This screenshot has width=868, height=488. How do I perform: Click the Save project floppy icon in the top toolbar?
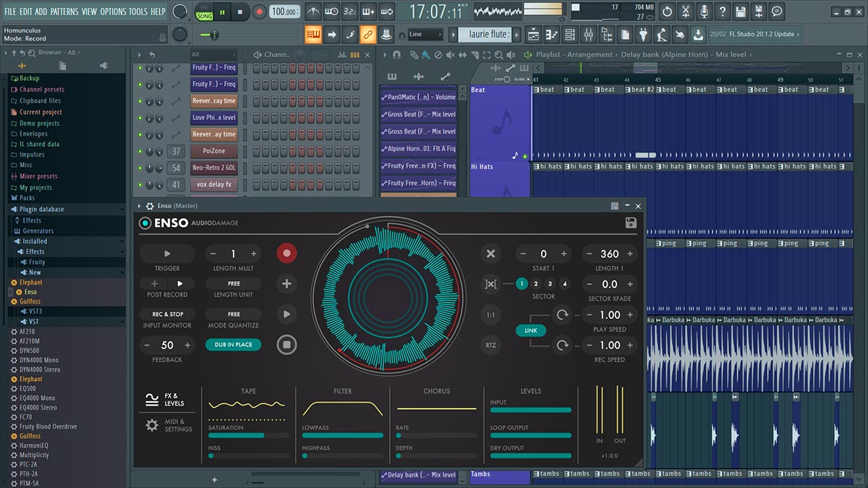click(741, 12)
